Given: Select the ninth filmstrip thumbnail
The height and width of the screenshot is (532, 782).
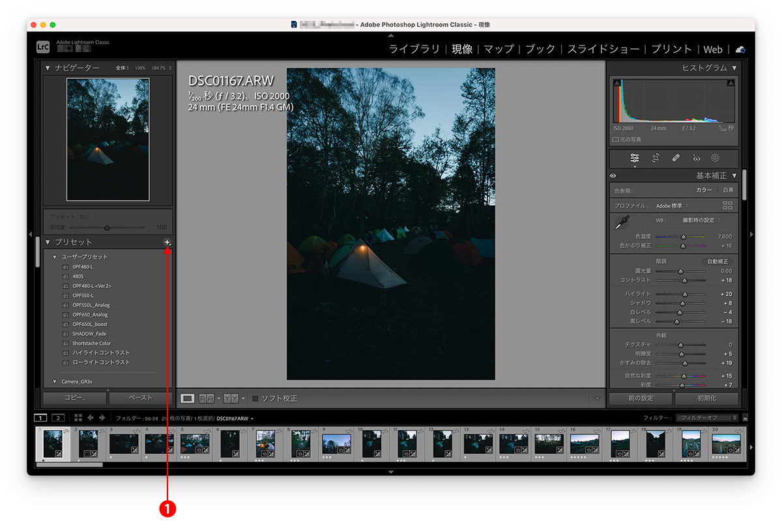Looking at the screenshot, I should (x=337, y=443).
